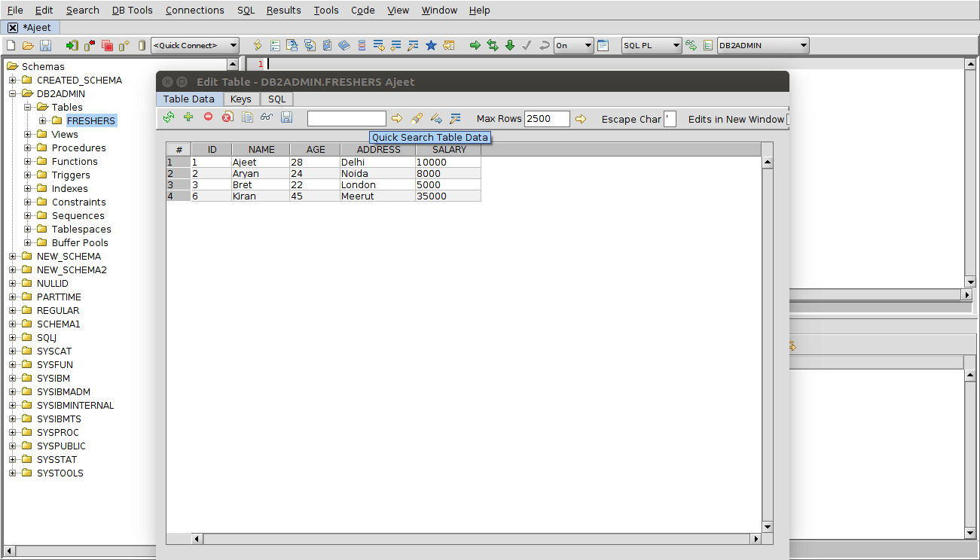
Task: Expand the CREATED_SCHEMA node
Action: 13,81
